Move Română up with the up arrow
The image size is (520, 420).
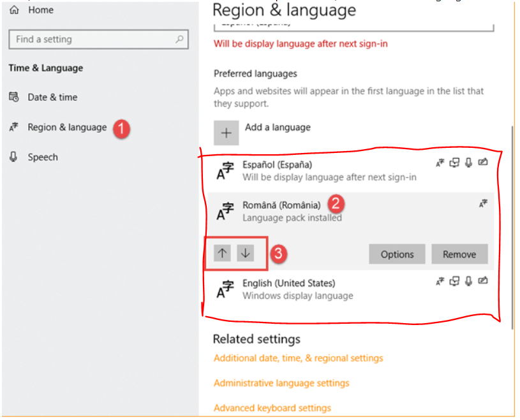coord(222,254)
